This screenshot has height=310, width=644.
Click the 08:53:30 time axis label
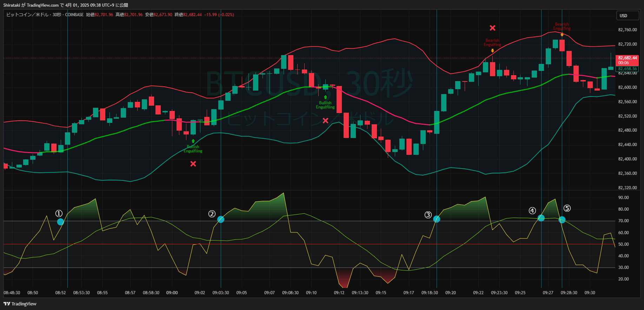pos(81,293)
